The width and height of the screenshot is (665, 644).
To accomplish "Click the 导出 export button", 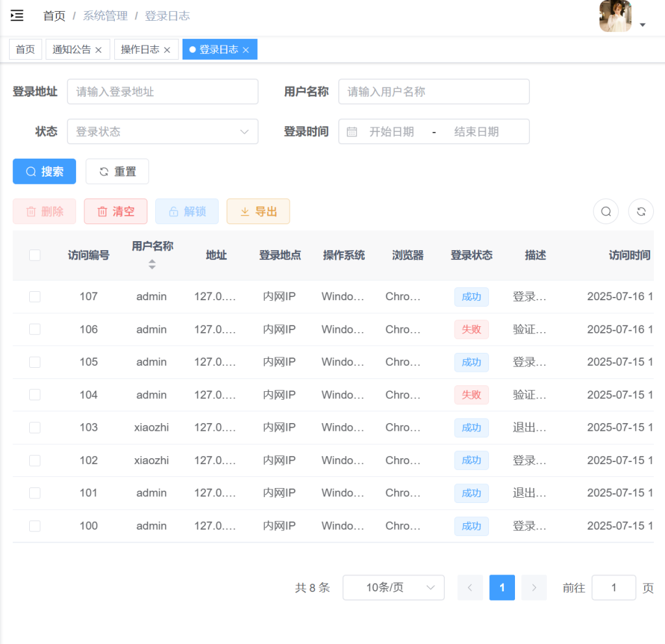I will tap(258, 211).
